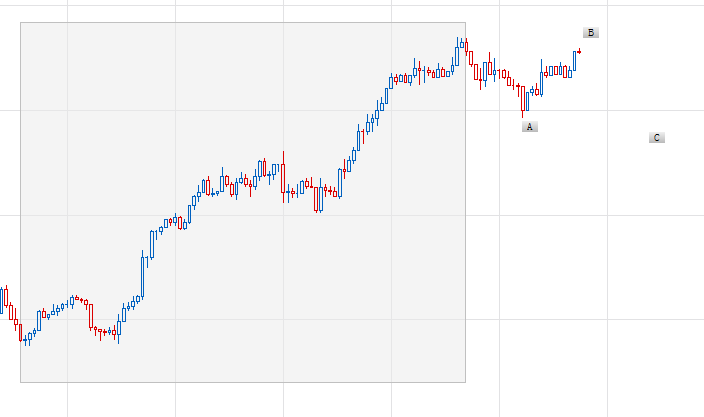Select the tall blue candle below marker B

pos(575,60)
